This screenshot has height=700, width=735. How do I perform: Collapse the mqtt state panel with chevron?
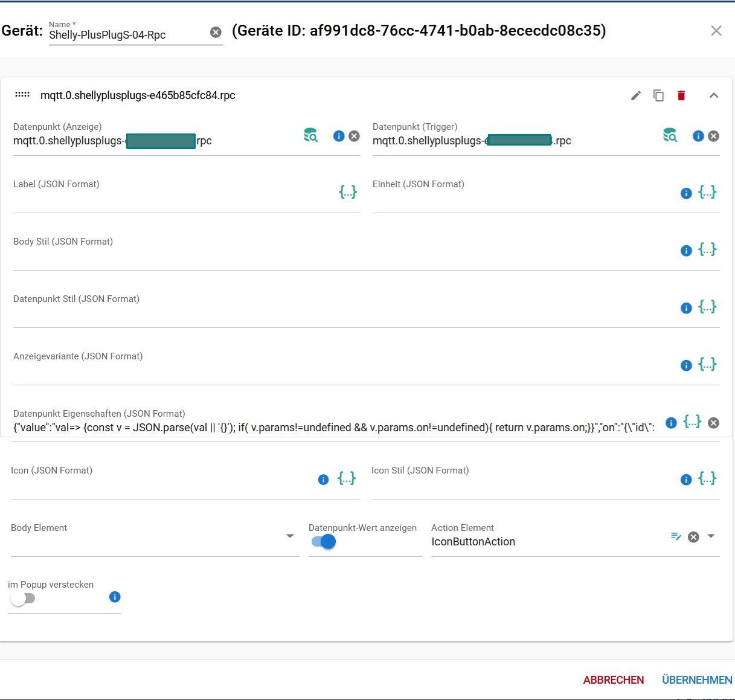714,95
